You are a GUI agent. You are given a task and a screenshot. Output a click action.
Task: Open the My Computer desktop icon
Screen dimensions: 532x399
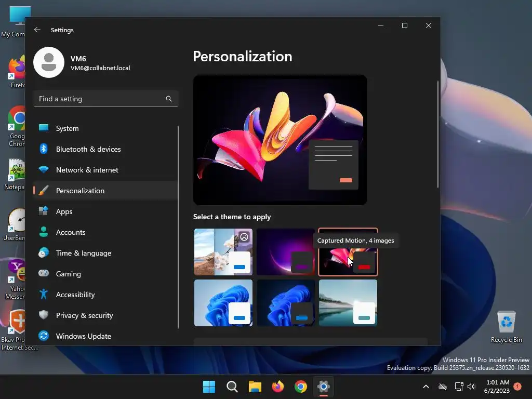click(x=15, y=22)
